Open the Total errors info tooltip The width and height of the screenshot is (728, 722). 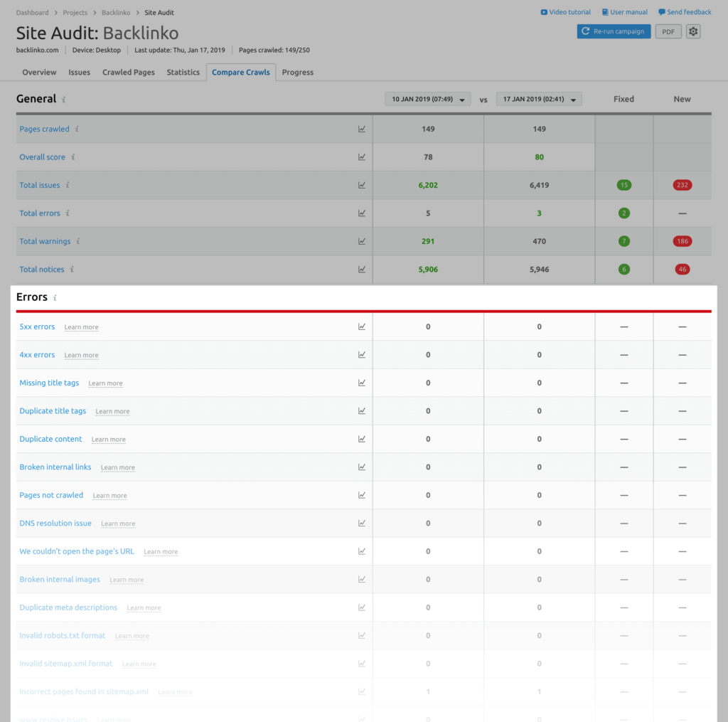[68, 213]
